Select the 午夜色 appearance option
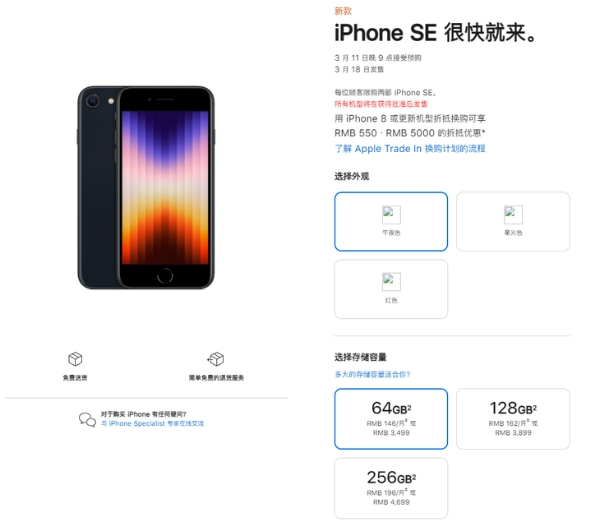 tap(391, 222)
